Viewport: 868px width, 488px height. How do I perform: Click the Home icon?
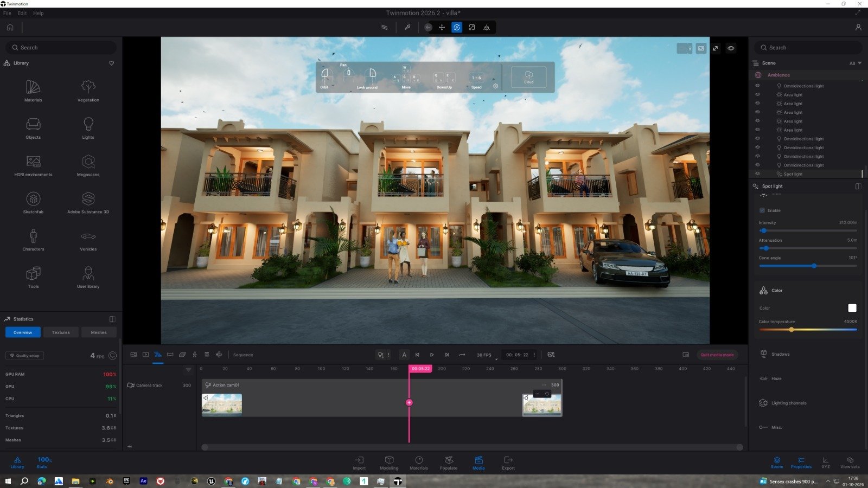pos(10,27)
